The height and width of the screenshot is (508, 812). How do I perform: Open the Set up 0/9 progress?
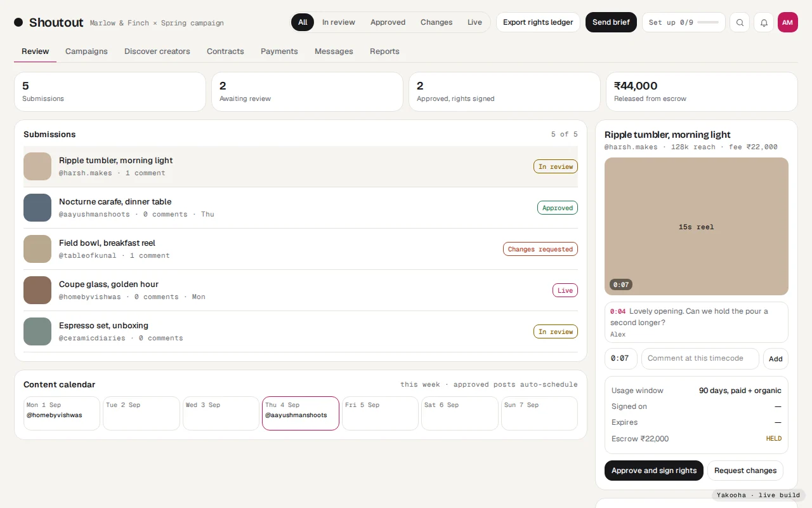click(x=684, y=22)
